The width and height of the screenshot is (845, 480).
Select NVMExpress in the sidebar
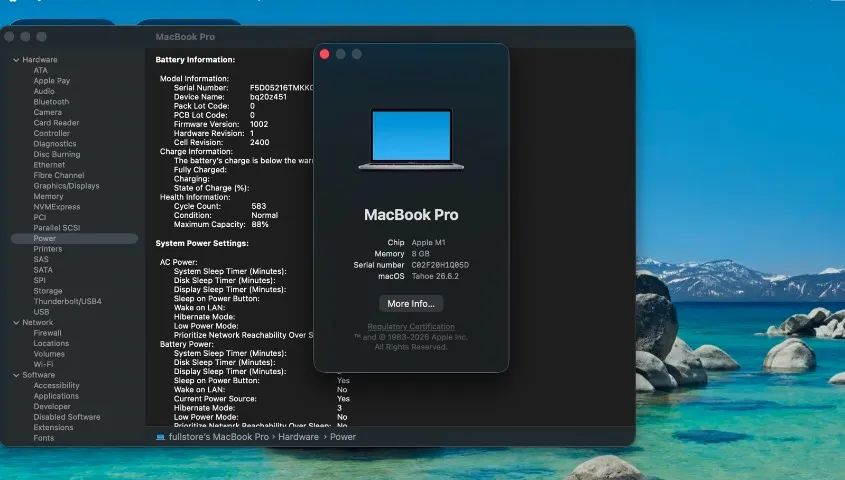tap(57, 207)
